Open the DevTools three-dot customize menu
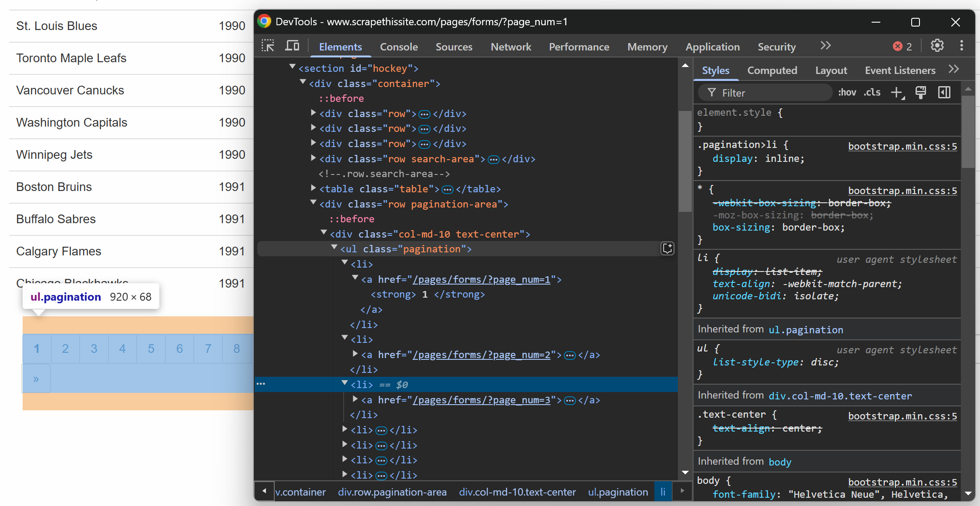This screenshot has width=980, height=506. (x=962, y=46)
